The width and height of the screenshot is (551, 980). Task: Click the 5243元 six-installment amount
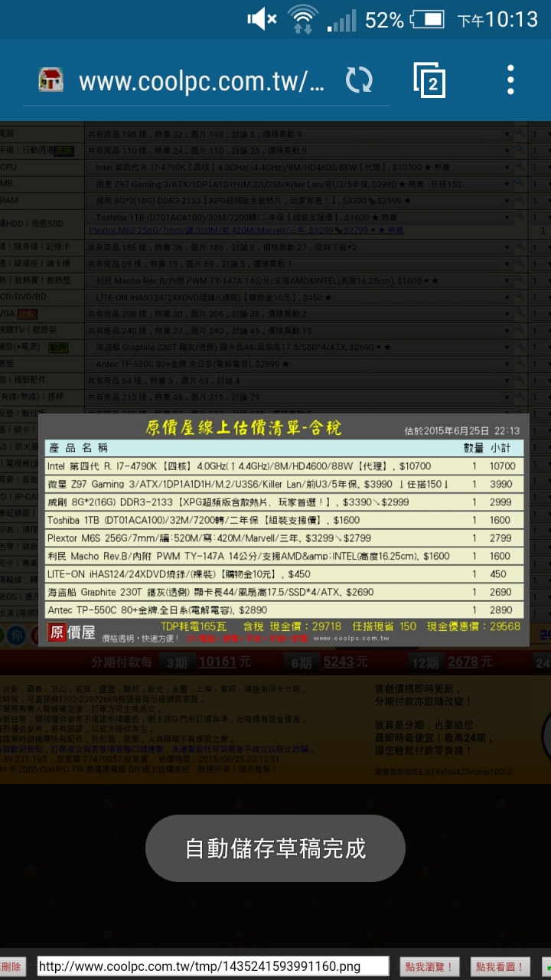coord(347,661)
